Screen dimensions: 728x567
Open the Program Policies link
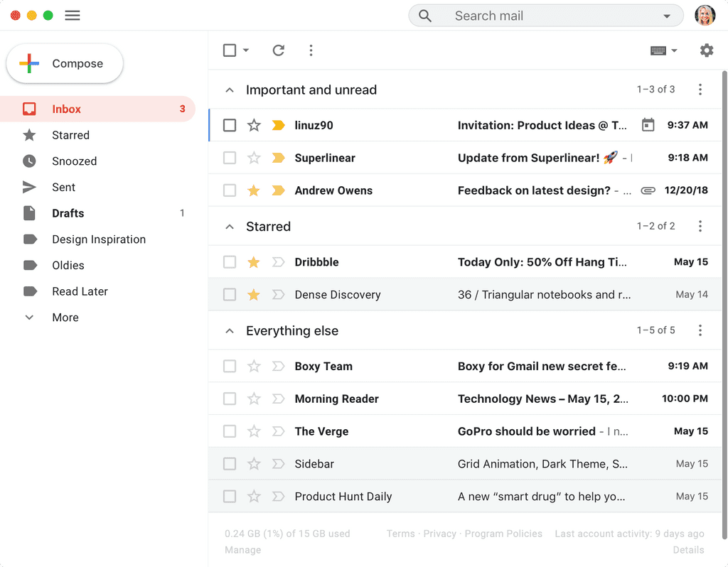point(503,534)
